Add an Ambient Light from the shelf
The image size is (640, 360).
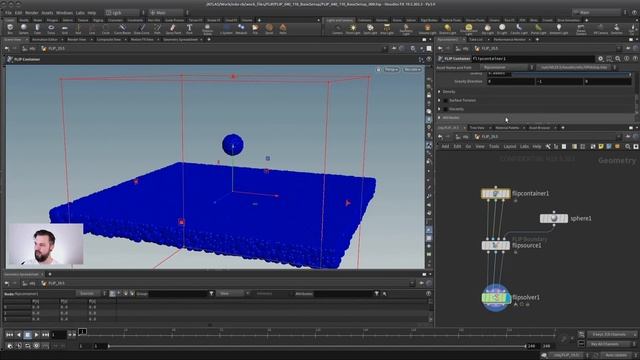558,29
